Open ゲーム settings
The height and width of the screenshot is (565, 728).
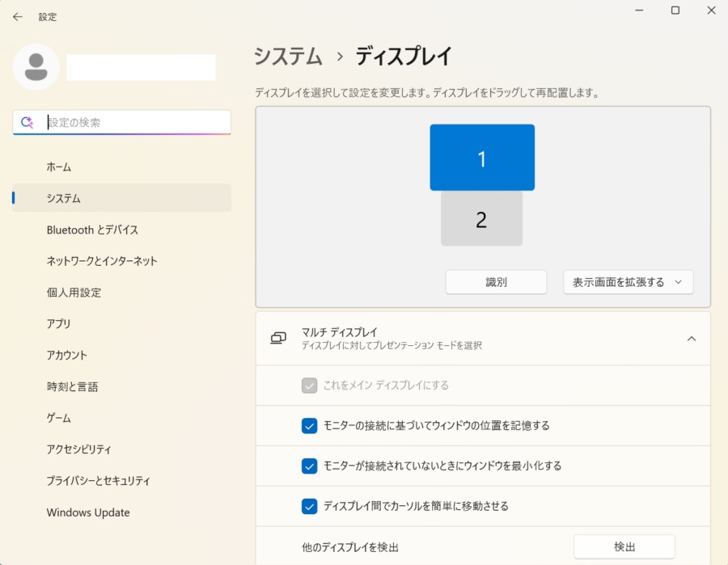coord(121,418)
